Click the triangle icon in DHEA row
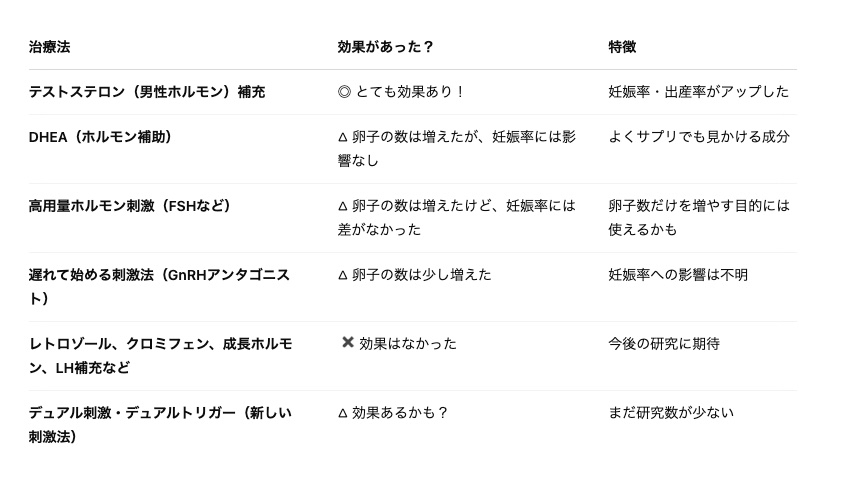 pyautogui.click(x=343, y=137)
